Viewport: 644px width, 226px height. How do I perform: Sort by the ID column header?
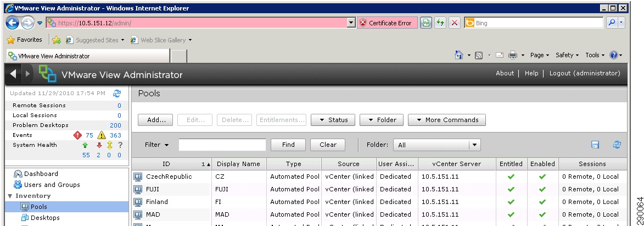coord(172,164)
